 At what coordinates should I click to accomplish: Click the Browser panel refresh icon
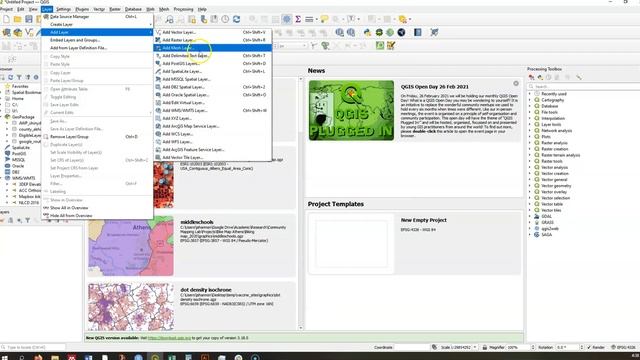coord(11,77)
